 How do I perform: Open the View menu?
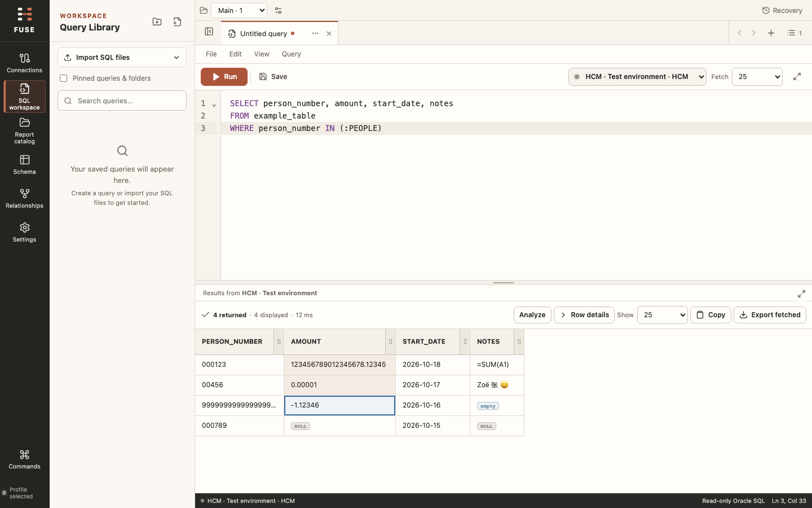coord(262,54)
